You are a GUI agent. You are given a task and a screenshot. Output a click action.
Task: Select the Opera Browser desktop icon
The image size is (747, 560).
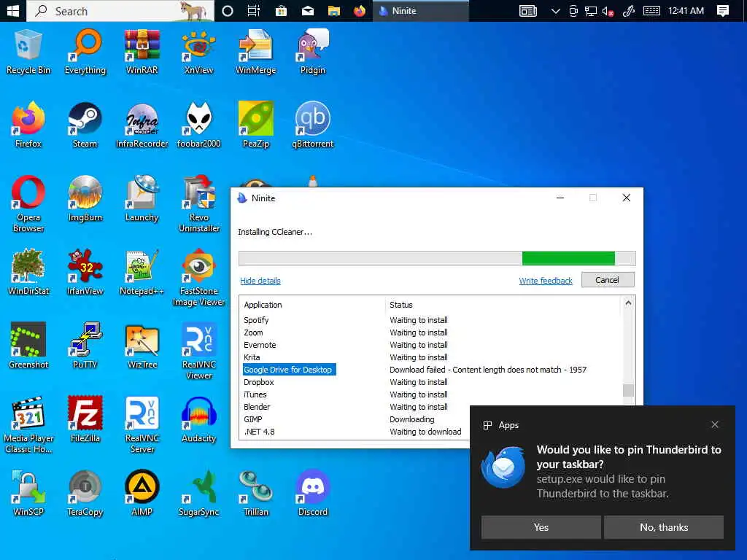[28, 204]
